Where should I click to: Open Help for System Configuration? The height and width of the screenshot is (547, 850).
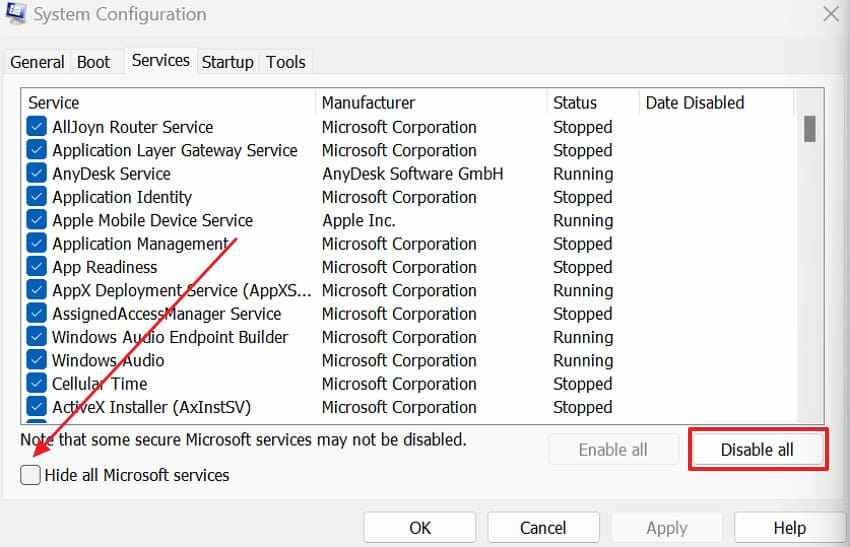pyautogui.click(x=790, y=527)
